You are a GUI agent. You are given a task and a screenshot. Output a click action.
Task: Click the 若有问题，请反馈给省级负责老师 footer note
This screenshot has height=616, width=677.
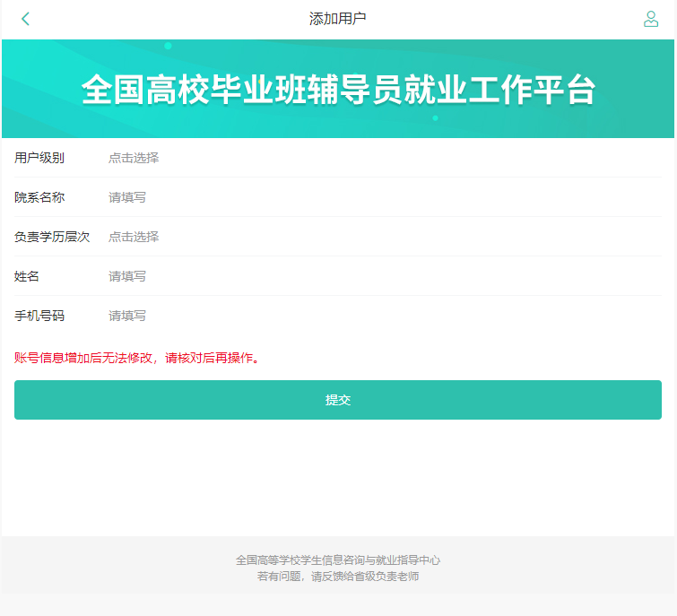click(x=338, y=577)
